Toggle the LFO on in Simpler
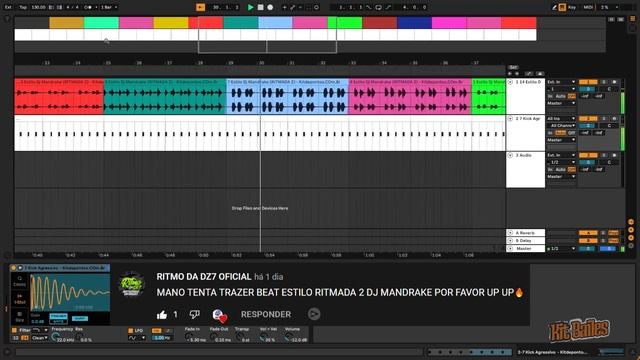The height and width of the screenshot is (360, 640). click(131, 331)
